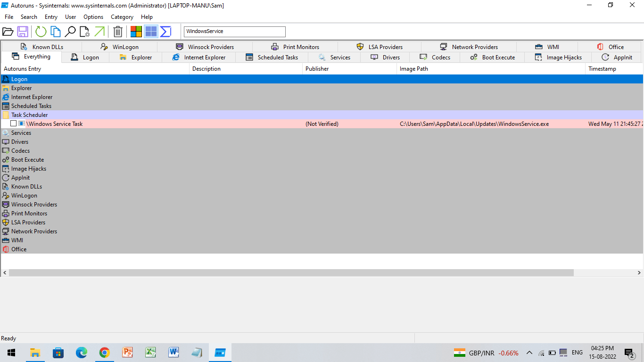Open the Winsock Providers tab
This screenshot has height=362, width=644.
coord(205,47)
